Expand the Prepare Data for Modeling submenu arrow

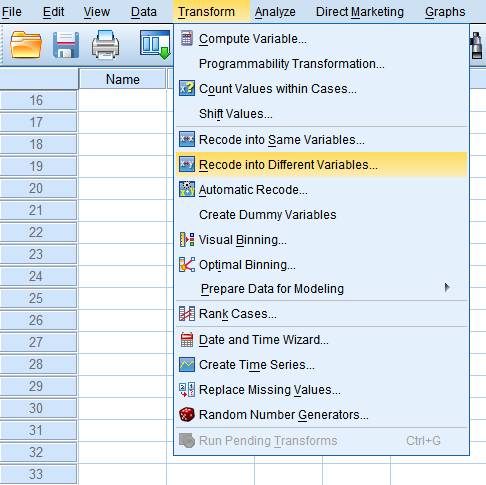click(447, 288)
